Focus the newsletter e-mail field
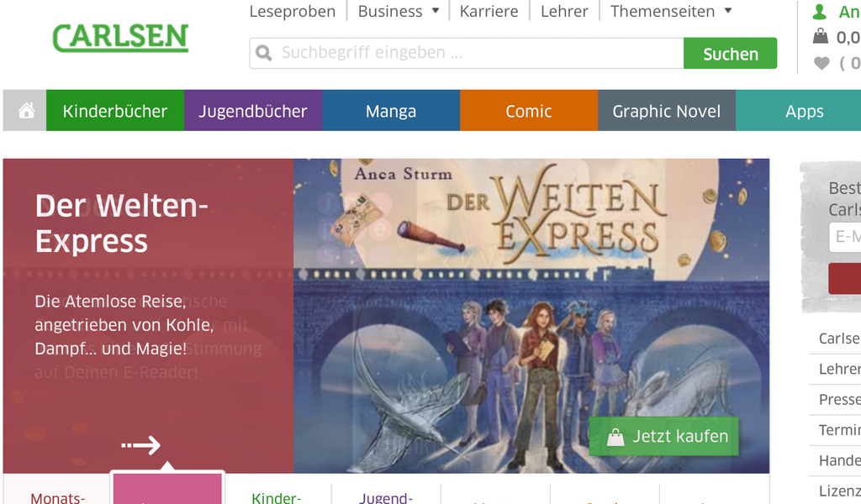The width and height of the screenshot is (861, 504). click(845, 237)
